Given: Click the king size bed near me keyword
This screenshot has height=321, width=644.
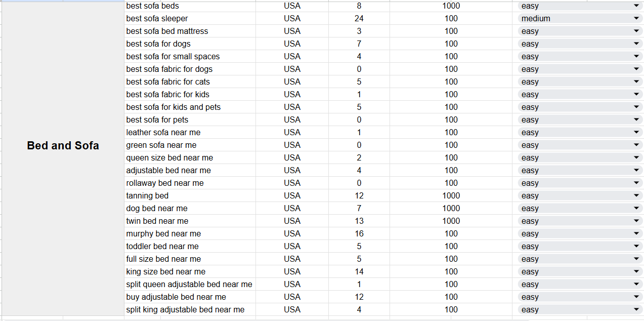Looking at the screenshot, I should (166, 271).
